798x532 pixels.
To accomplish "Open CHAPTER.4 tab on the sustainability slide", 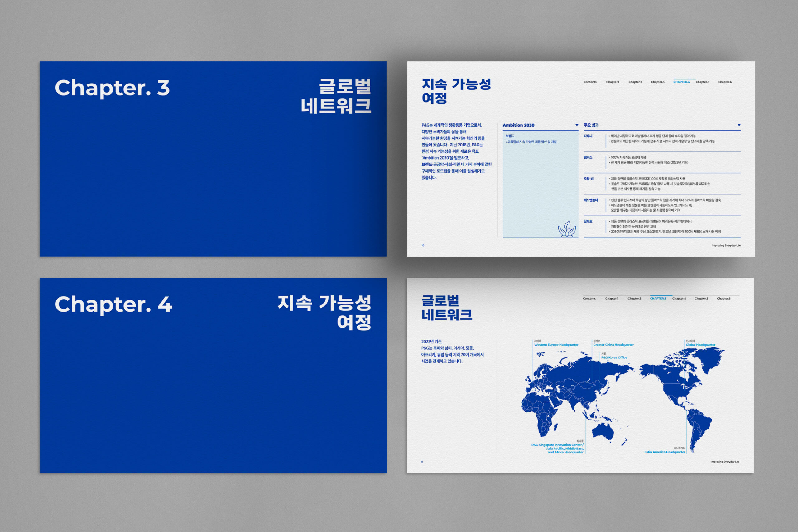I will tap(681, 82).
